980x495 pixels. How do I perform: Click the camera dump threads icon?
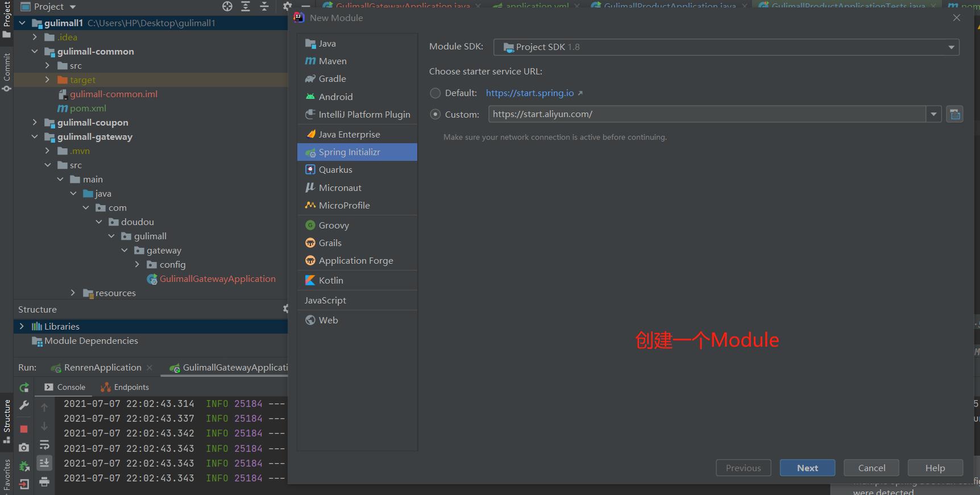click(24, 448)
